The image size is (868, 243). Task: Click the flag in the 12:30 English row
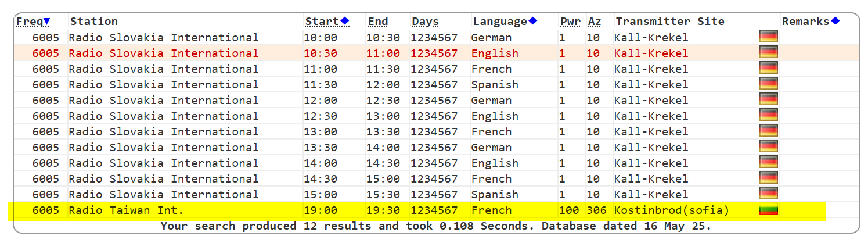(x=768, y=116)
